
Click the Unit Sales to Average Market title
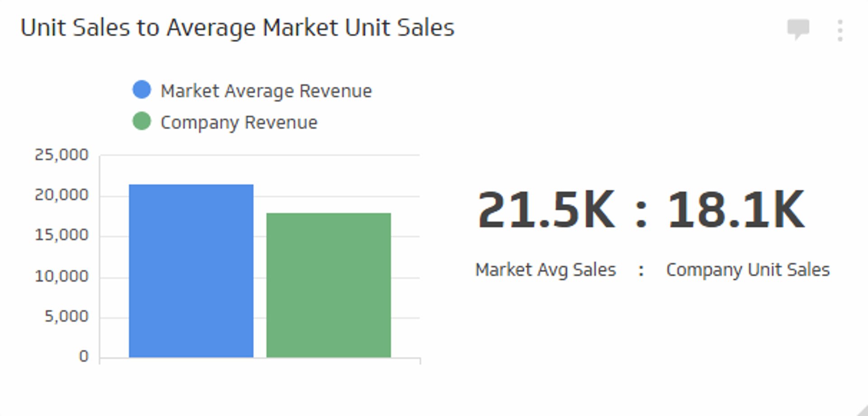pos(237,27)
